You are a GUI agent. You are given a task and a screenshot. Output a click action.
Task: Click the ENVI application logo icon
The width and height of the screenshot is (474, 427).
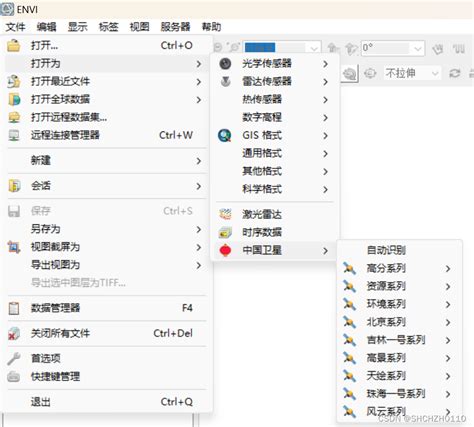click(7, 9)
